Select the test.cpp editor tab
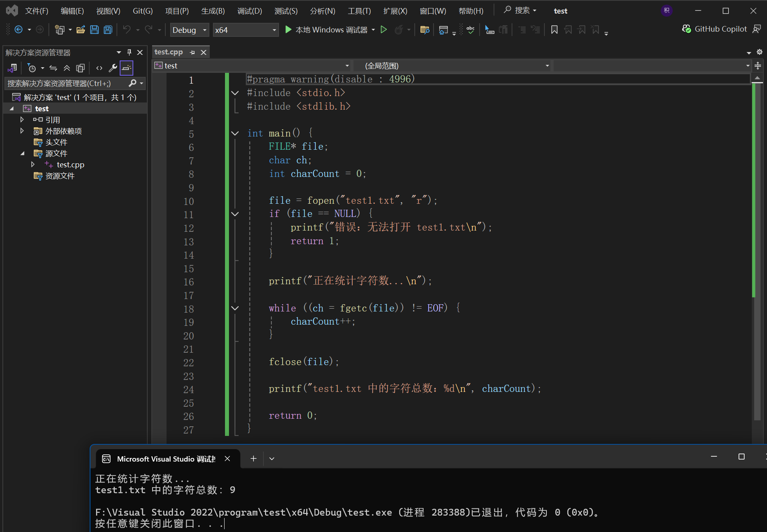 (x=169, y=52)
